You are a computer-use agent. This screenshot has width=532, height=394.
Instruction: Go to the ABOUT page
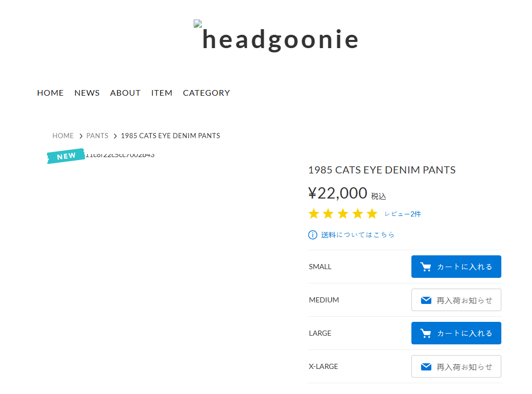point(125,93)
